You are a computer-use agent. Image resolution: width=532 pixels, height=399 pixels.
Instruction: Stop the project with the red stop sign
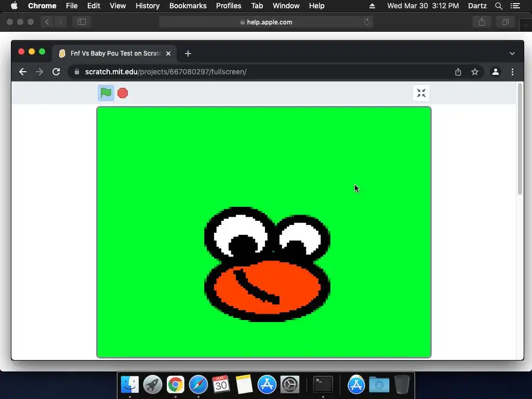point(123,93)
